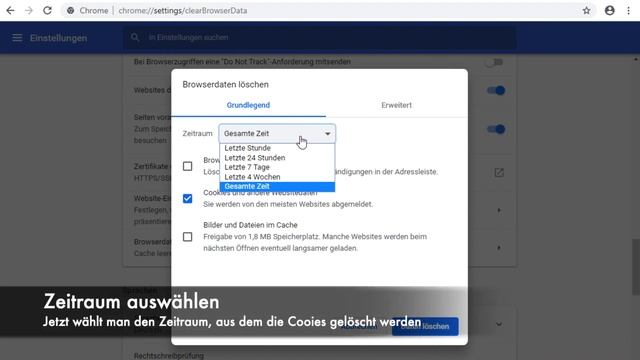Image resolution: width=640 pixels, height=360 pixels.
Task: Focus the 'In Einstellungen suchen' search field
Action: coord(320,38)
